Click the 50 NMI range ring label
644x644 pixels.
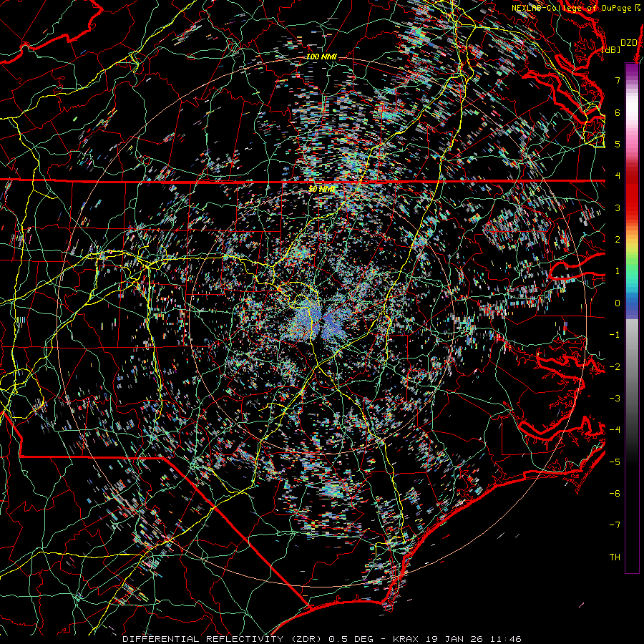[321, 190]
